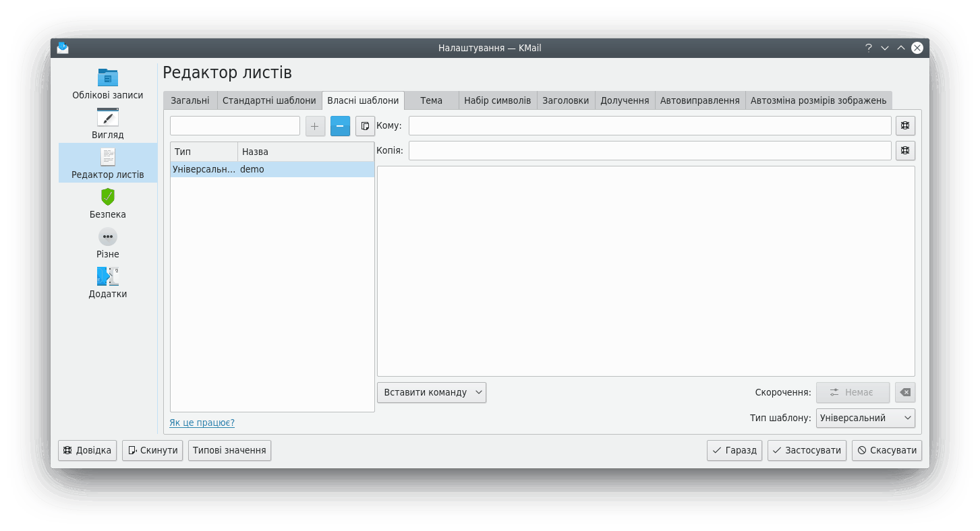This screenshot has height=531, width=980.
Task: Open the Додатки plugins section
Action: click(107, 283)
